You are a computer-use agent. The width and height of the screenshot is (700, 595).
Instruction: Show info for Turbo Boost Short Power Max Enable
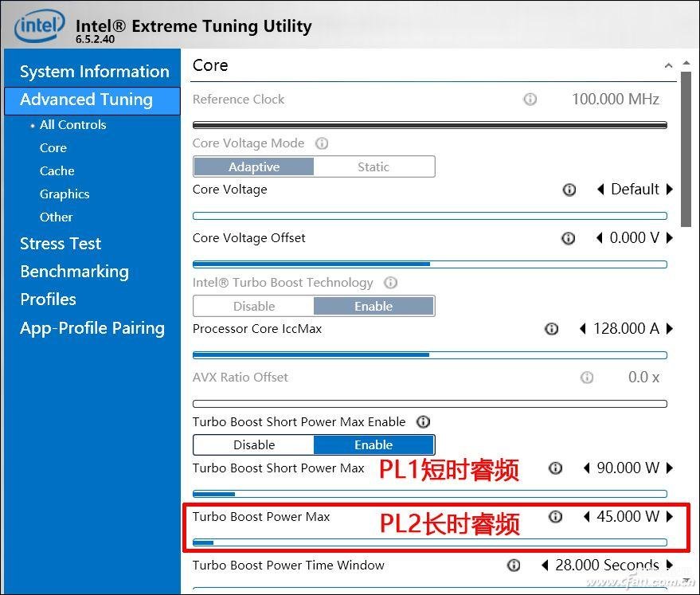click(x=423, y=422)
